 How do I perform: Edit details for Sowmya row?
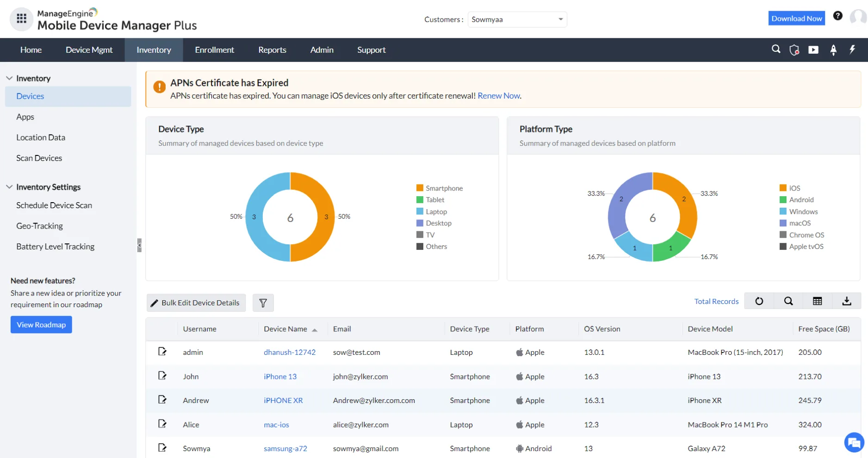click(162, 448)
